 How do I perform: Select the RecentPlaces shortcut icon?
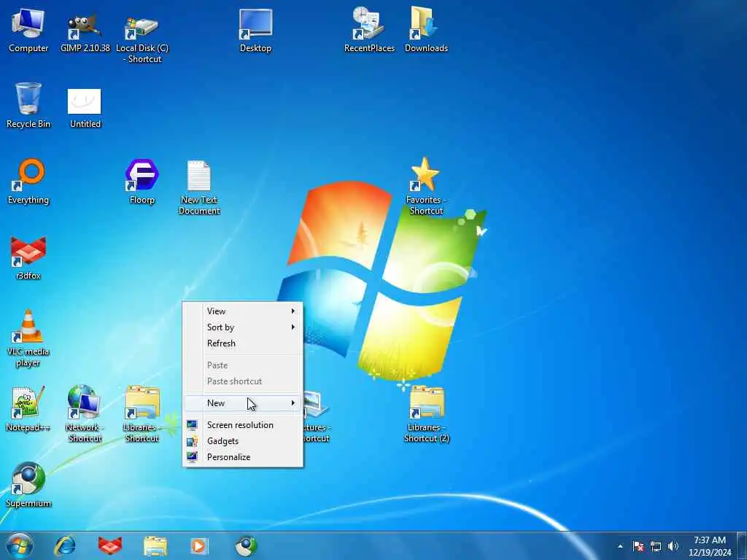point(369,29)
